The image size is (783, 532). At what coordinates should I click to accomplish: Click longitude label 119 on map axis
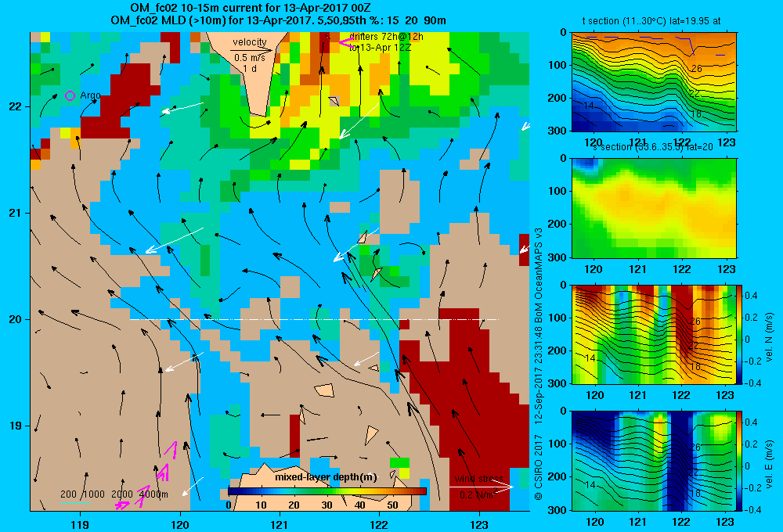[80, 524]
